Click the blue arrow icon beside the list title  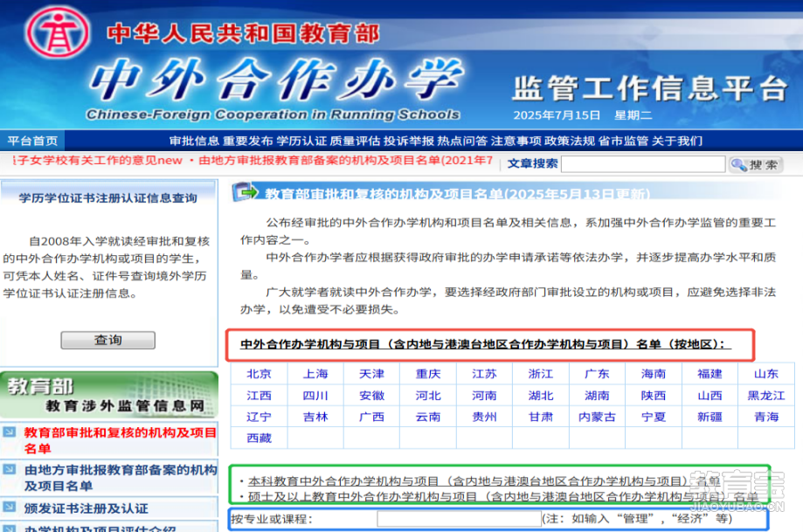coord(246,192)
